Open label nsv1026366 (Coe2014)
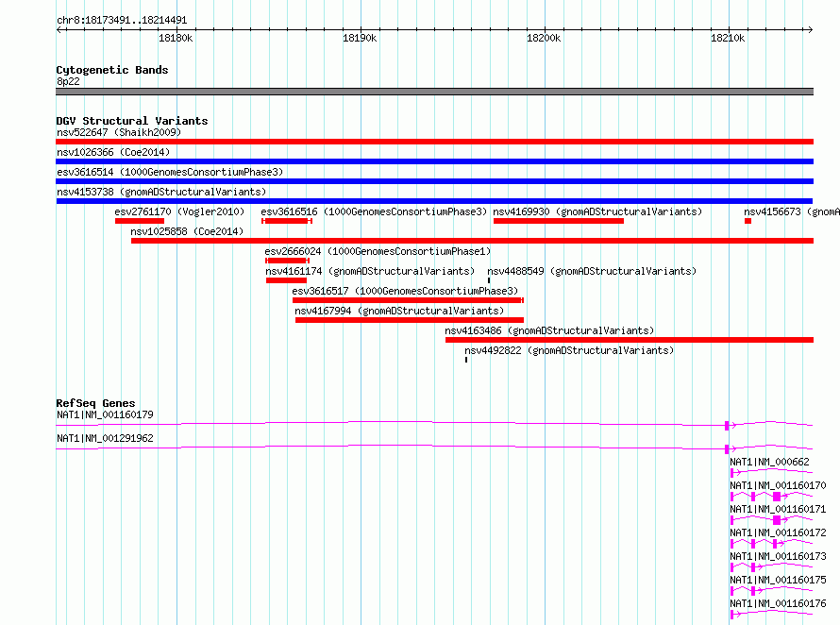Viewport: 840px width, 625px height. (x=113, y=152)
